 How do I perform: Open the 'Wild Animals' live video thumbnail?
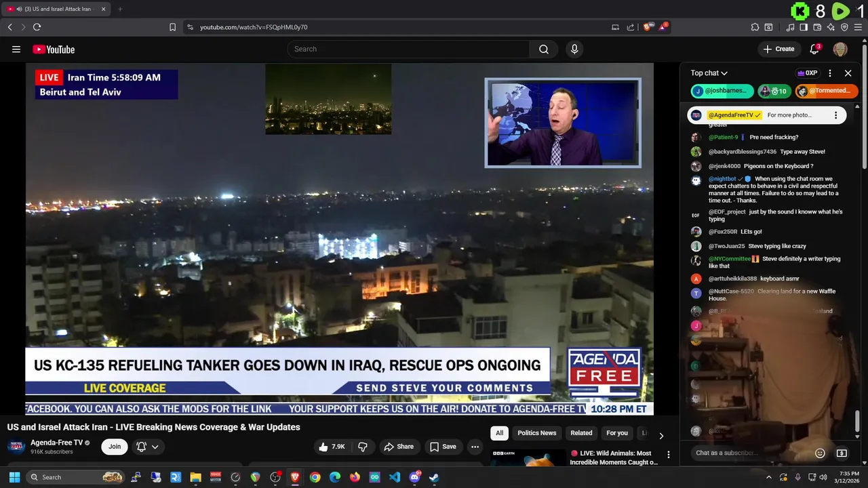[x=528, y=457]
